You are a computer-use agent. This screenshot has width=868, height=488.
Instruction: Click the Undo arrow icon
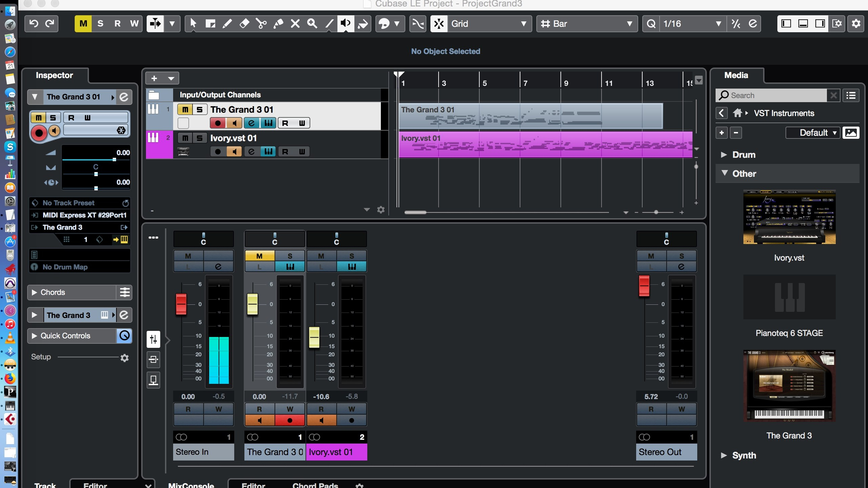pyautogui.click(x=34, y=23)
